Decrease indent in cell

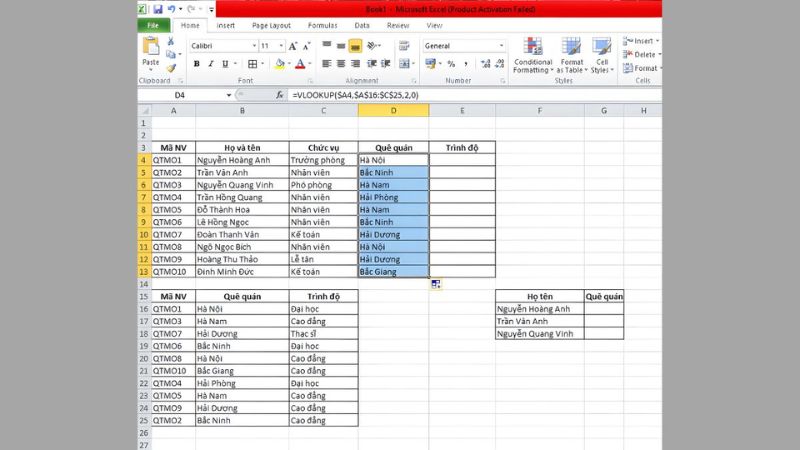point(372,64)
